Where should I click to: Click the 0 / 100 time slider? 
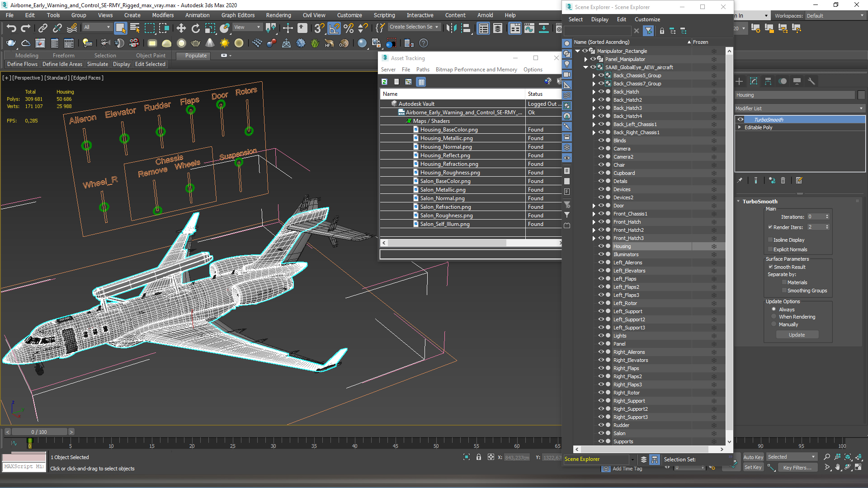(x=39, y=432)
